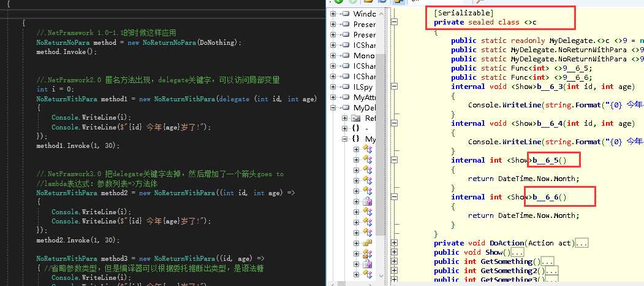The image size is (644, 286).
Task: Click "private void DoAction(Action act)" declaration
Action: click(504, 243)
